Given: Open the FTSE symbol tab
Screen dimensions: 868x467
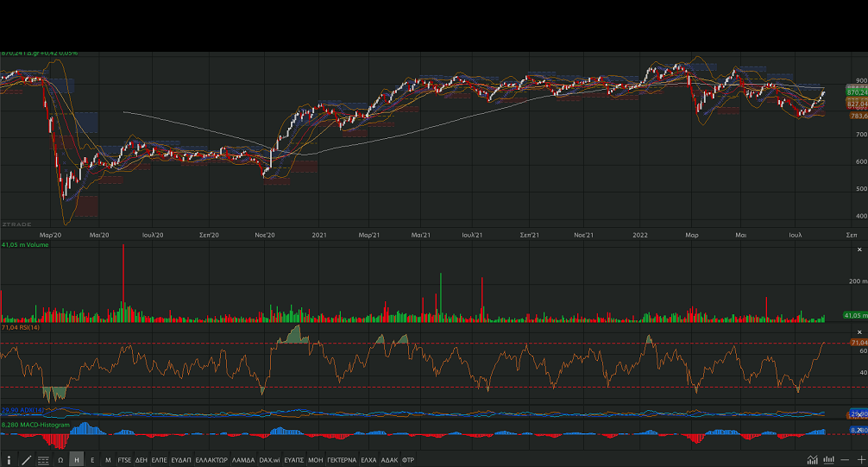Looking at the screenshot, I should [x=125, y=460].
